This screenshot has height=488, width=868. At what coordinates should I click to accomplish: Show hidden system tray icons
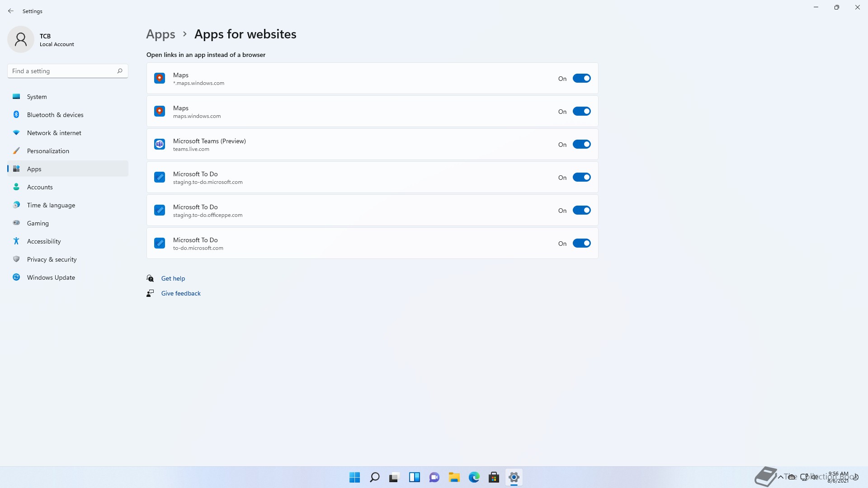point(780,477)
